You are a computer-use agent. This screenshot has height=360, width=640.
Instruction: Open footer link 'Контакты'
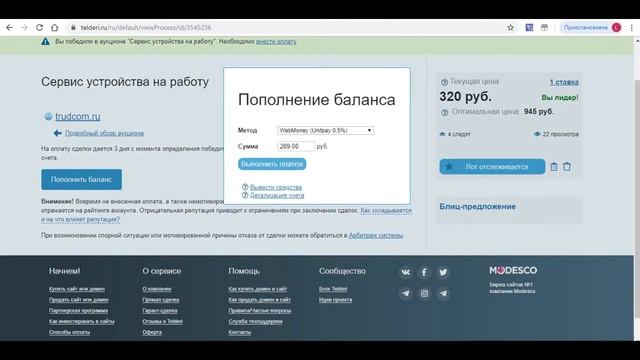point(240,332)
